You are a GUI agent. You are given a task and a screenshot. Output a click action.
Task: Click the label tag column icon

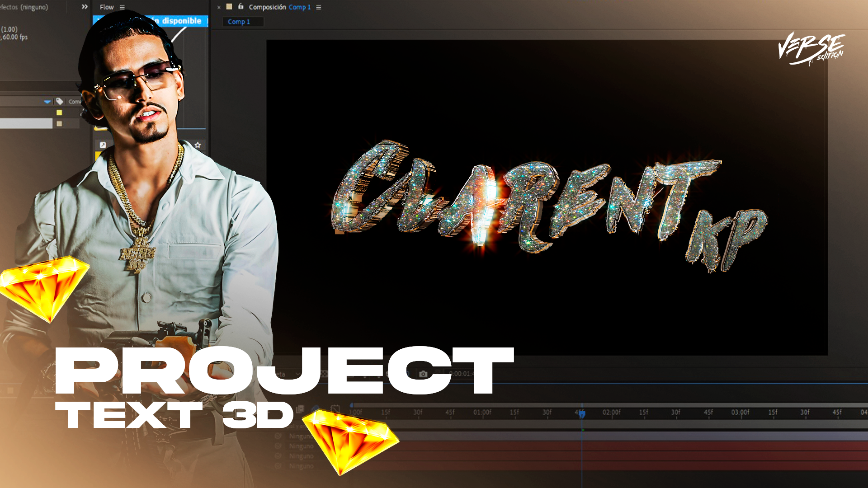59,101
